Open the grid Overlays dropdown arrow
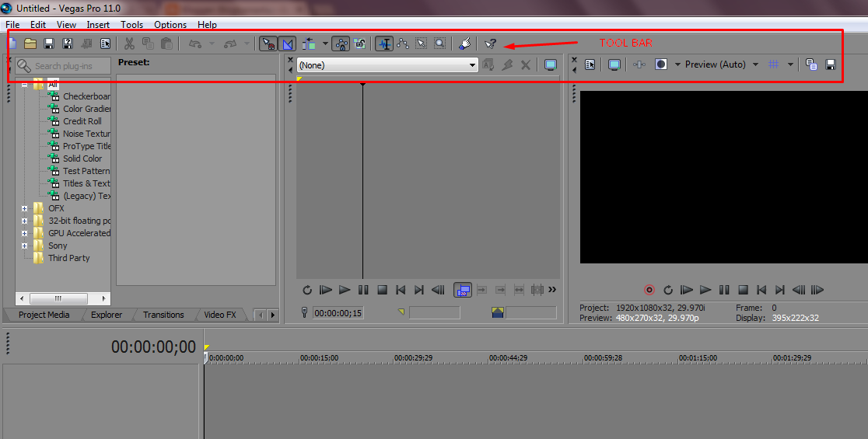This screenshot has width=868, height=439. click(x=790, y=64)
